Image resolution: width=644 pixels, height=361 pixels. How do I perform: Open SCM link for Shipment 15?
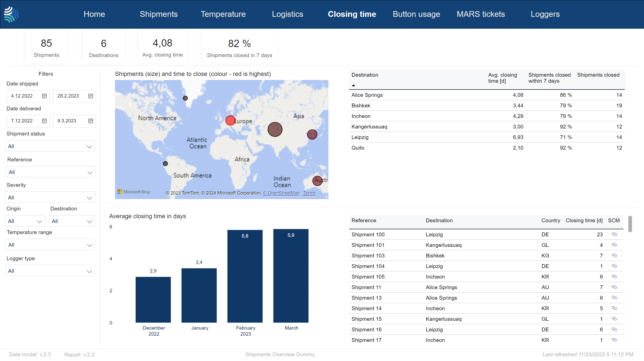click(614, 319)
